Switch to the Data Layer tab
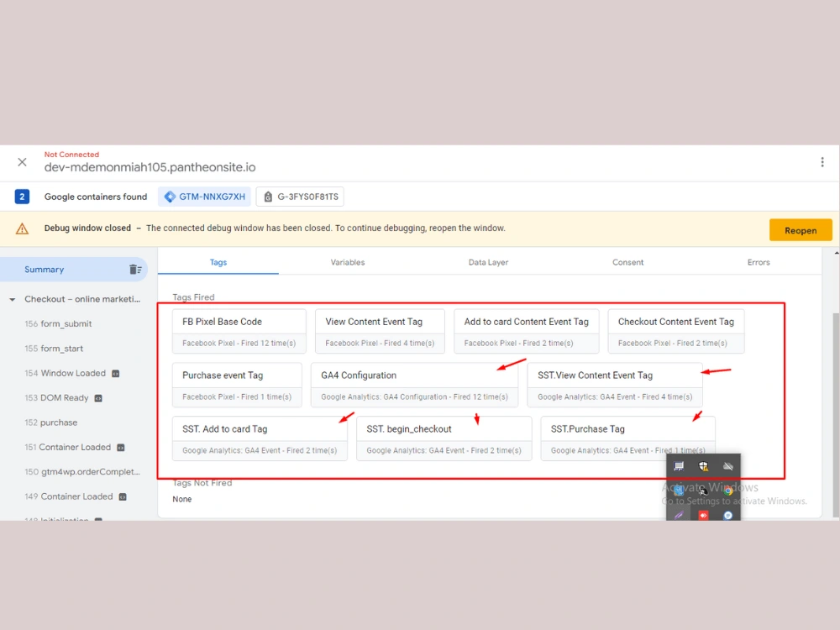 [x=488, y=262]
